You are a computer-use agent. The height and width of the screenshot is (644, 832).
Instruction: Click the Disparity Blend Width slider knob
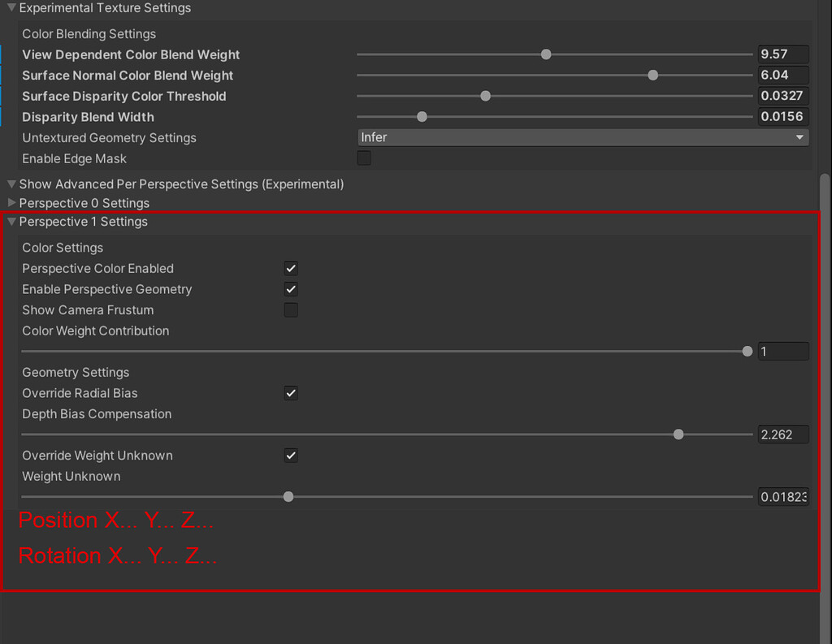pos(421,116)
